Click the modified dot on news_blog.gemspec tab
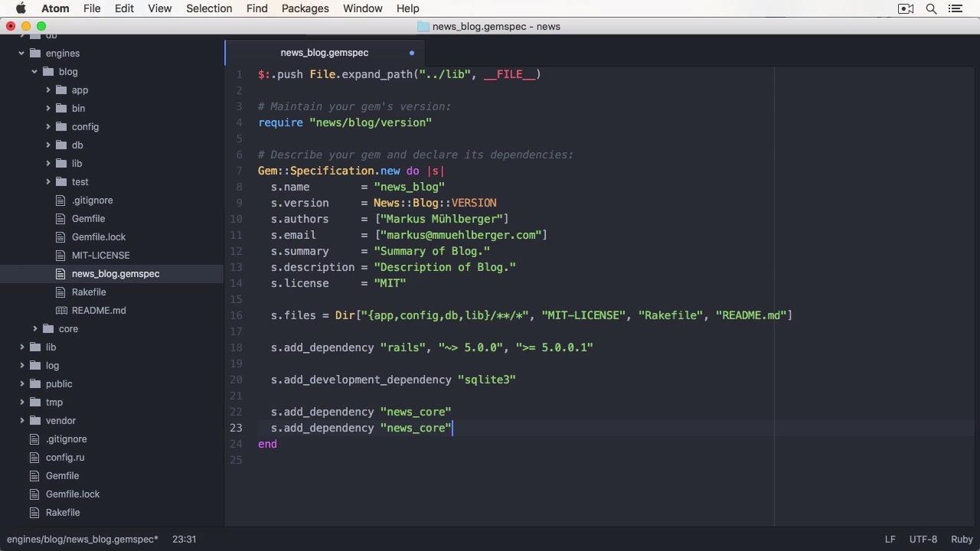Viewport: 980px width, 551px height. [x=412, y=53]
